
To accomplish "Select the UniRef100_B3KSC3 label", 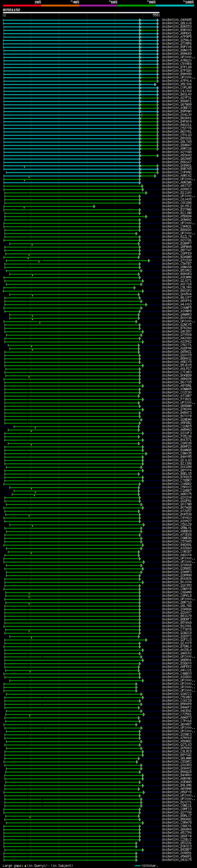I will 177,846.
